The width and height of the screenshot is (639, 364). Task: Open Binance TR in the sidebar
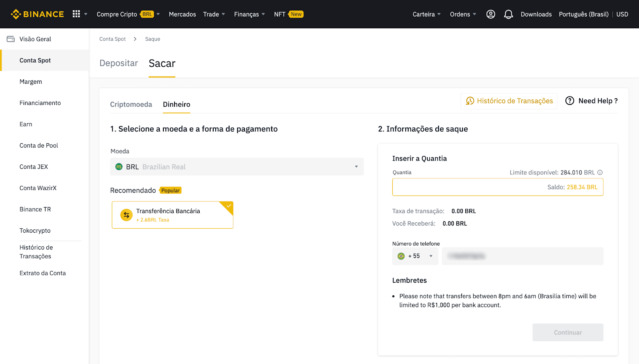(35, 210)
